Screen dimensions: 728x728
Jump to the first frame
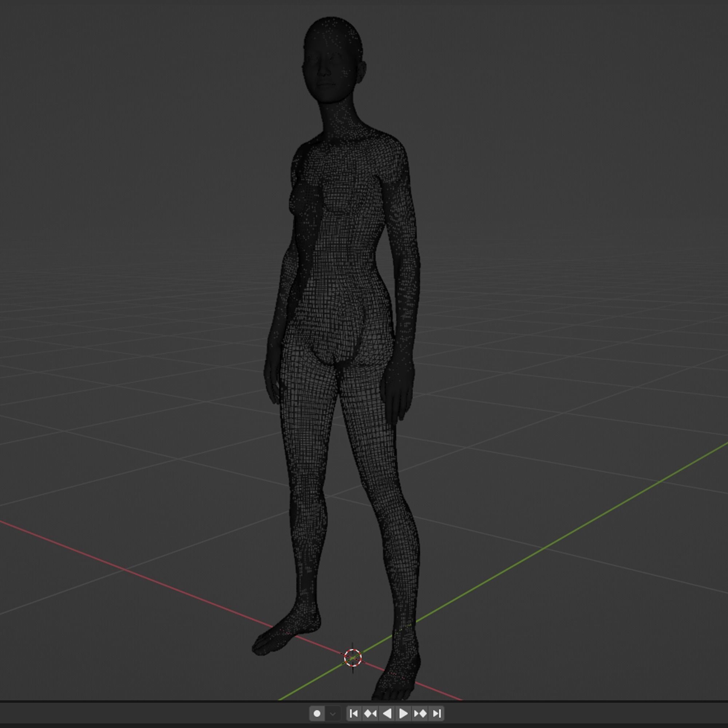click(x=354, y=713)
